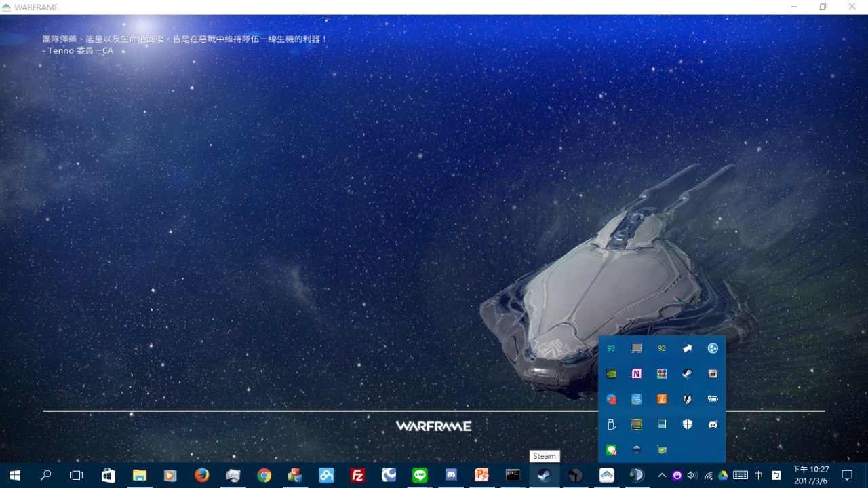Click the colorful grid chip tray icon

[636, 424]
